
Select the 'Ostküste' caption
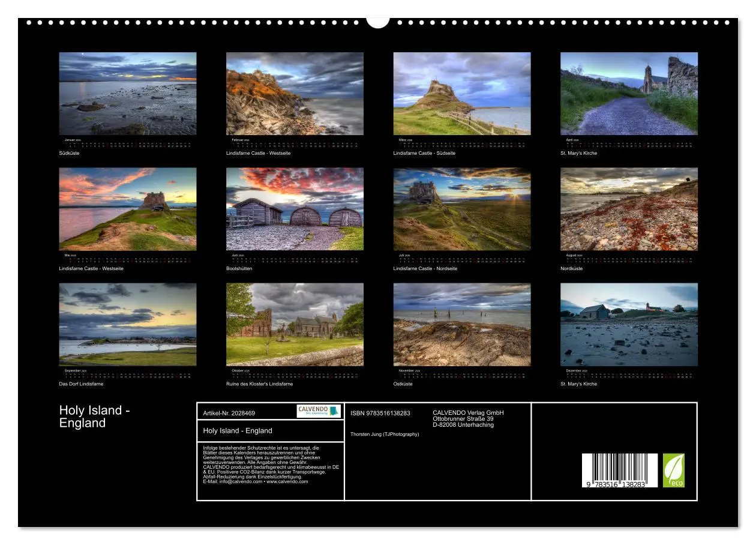pos(403,384)
